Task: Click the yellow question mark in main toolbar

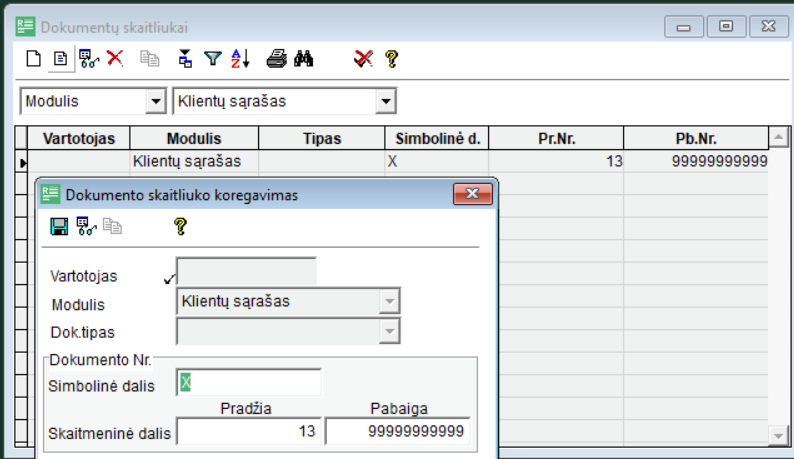Action: 391,59
